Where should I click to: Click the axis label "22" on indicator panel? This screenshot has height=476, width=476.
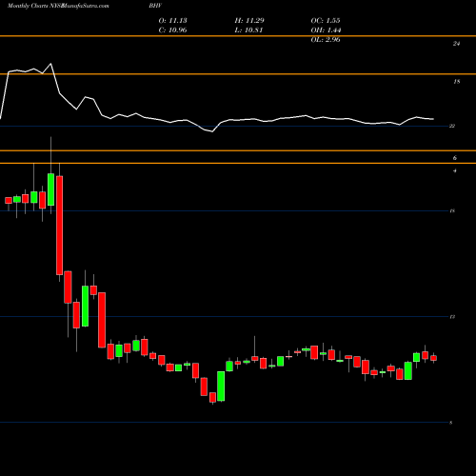tap(452, 126)
